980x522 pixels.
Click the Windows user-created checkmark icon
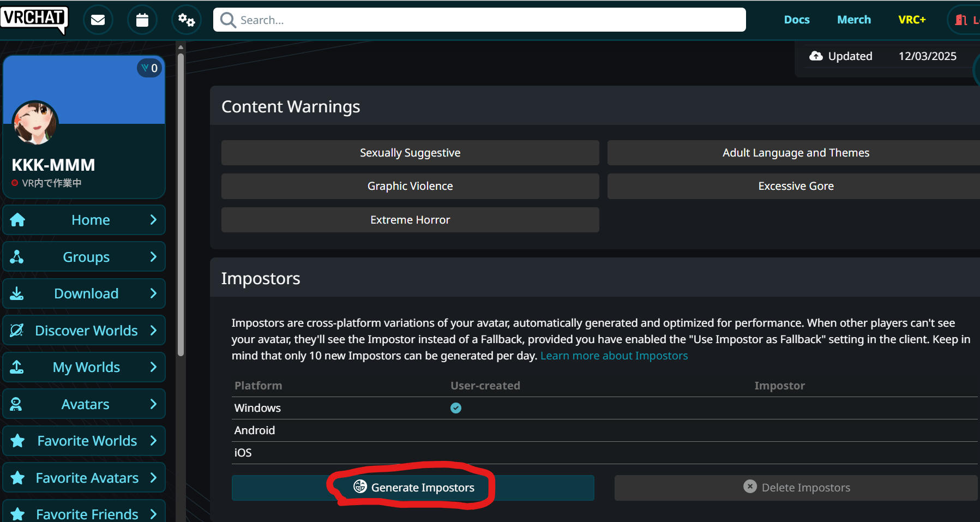pyautogui.click(x=456, y=408)
